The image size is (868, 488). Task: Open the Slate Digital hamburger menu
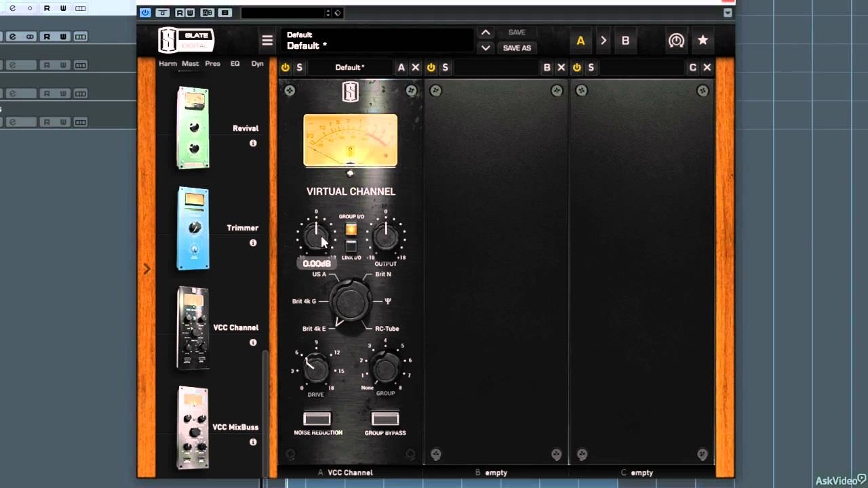point(267,41)
